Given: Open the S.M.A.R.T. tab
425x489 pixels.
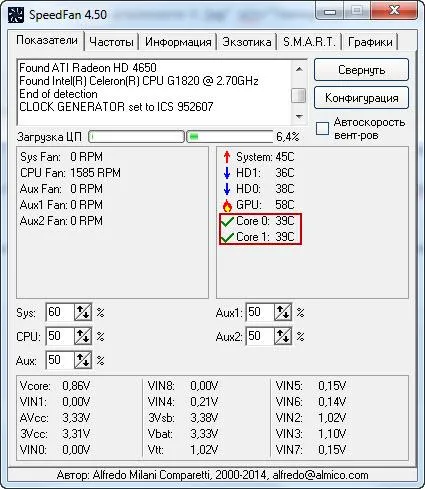Looking at the screenshot, I should [x=309, y=42].
